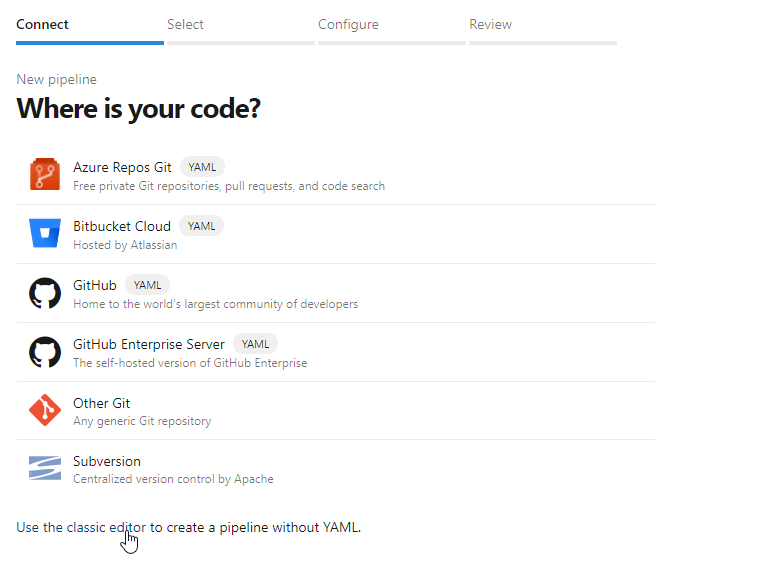Click the Other Git diamond icon

(45, 410)
